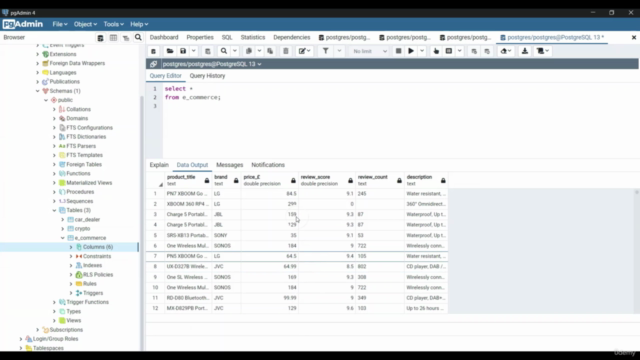Click the Download results icon

click(x=525, y=51)
